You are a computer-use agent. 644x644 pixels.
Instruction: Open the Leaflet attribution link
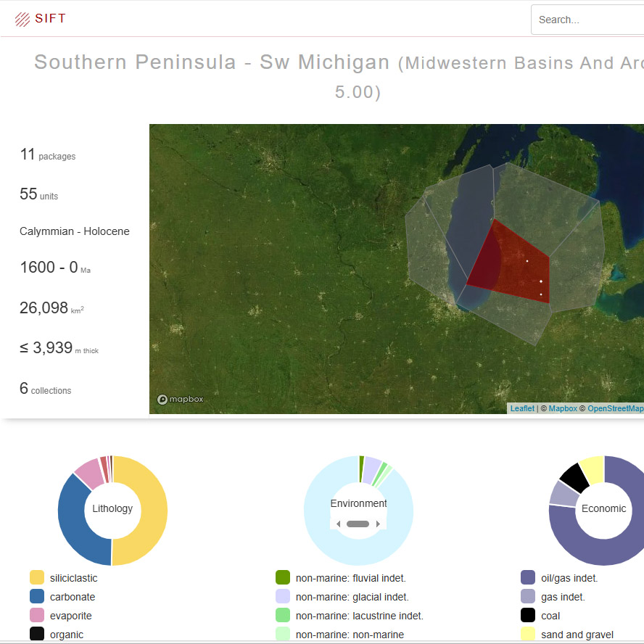[x=522, y=408]
